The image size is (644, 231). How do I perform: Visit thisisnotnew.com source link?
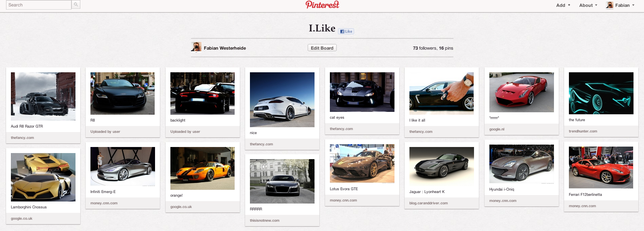264,220
